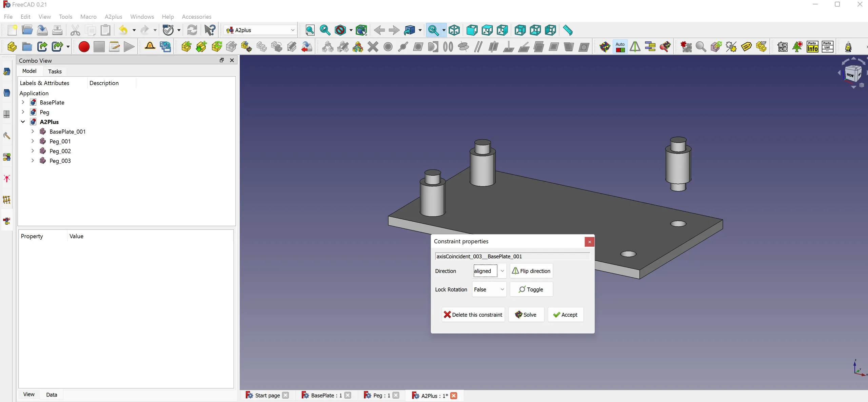Switch to the Tasks tab
868x402 pixels.
tap(55, 71)
